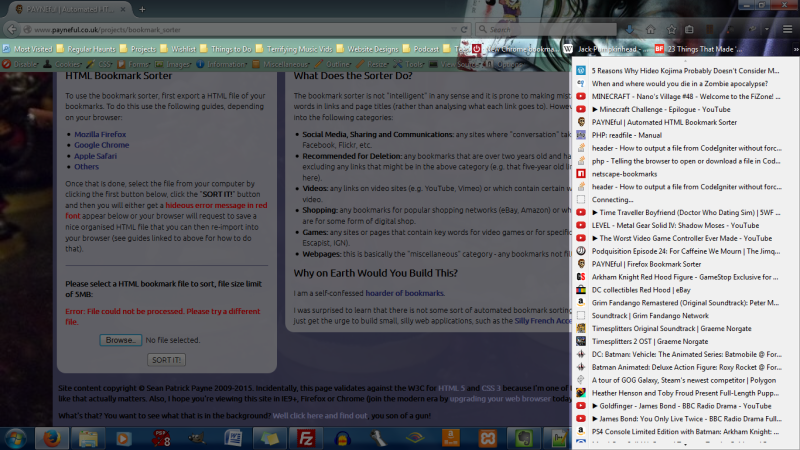The height and width of the screenshot is (450, 800).
Task: Click the Browse... file button
Action: point(120,340)
